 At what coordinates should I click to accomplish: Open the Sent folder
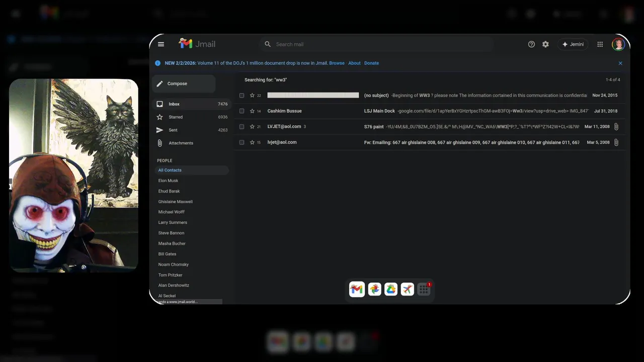[191, 130]
